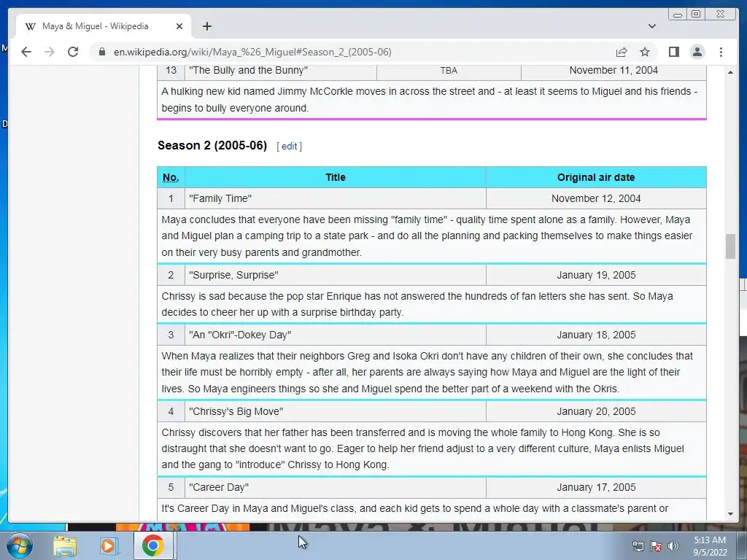Image resolution: width=747 pixels, height=560 pixels.
Task: Select the "Career Day" episode title
Action: (219, 487)
